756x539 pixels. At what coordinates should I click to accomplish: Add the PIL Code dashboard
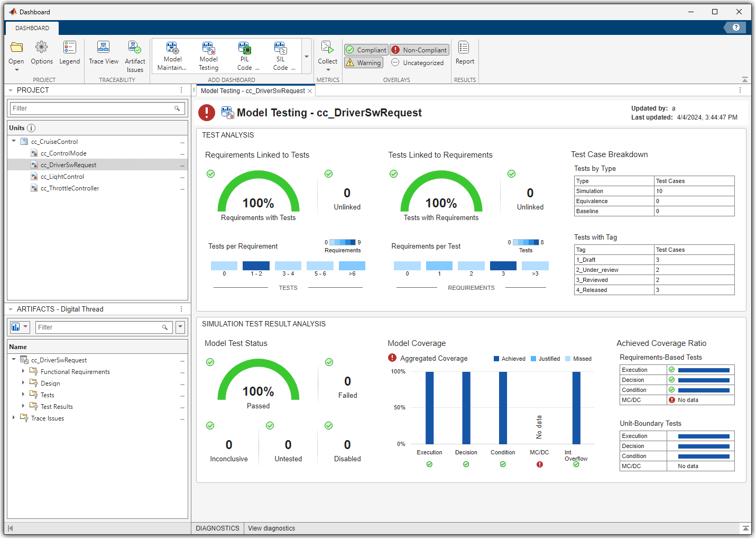coord(245,56)
